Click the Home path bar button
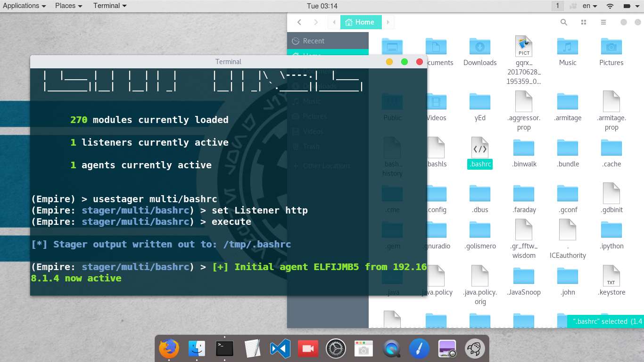This screenshot has width=644, height=362. coord(361,22)
